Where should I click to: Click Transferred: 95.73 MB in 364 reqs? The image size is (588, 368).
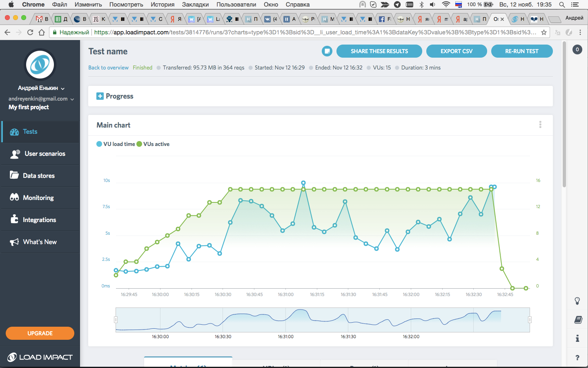203,67
